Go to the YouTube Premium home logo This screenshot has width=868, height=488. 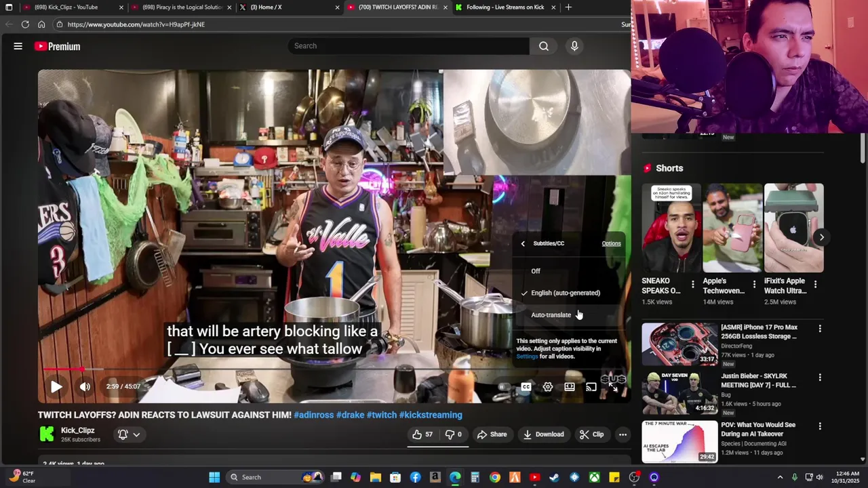point(58,46)
